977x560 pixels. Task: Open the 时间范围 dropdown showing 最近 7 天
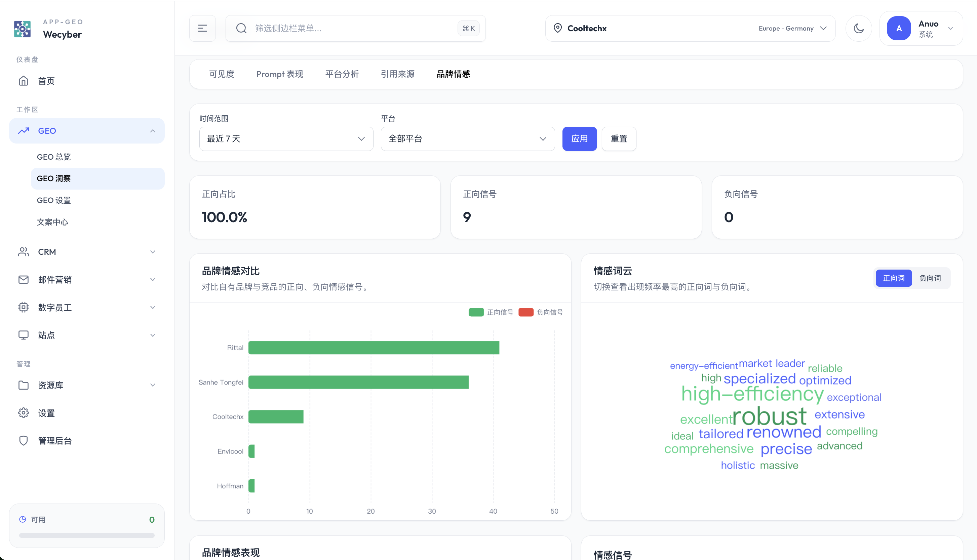286,139
